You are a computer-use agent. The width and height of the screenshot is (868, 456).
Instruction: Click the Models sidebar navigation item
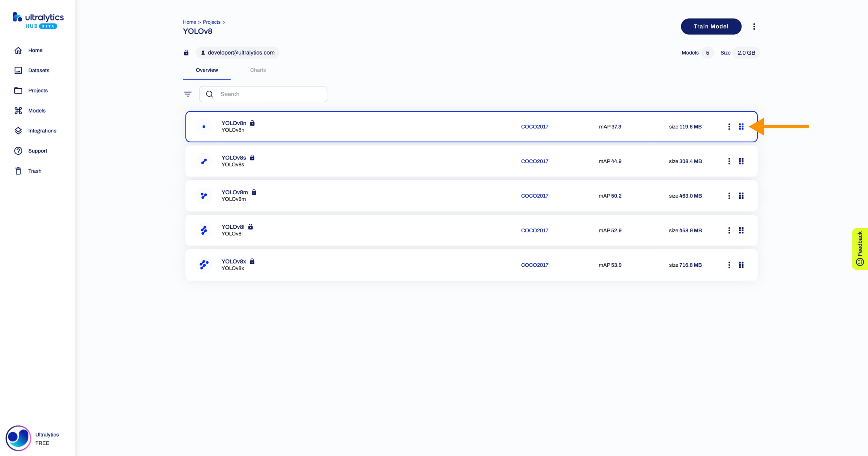click(x=37, y=110)
